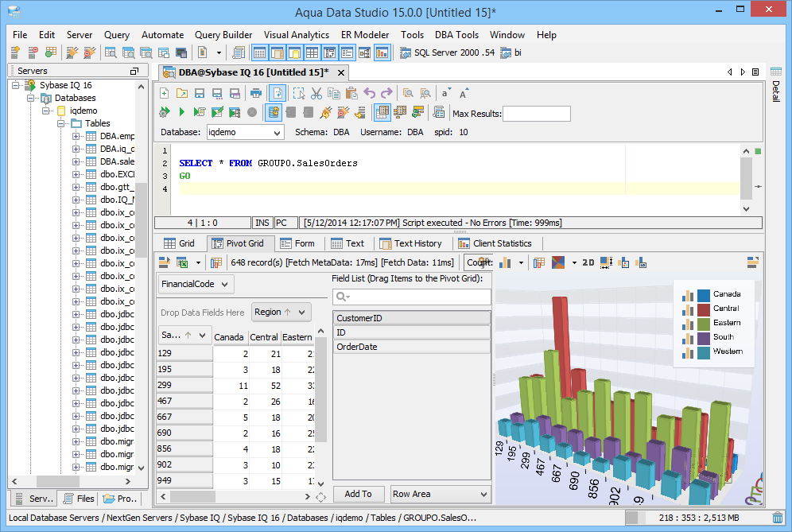Switch to the Text History tab
The width and height of the screenshot is (792, 532).
click(x=410, y=243)
